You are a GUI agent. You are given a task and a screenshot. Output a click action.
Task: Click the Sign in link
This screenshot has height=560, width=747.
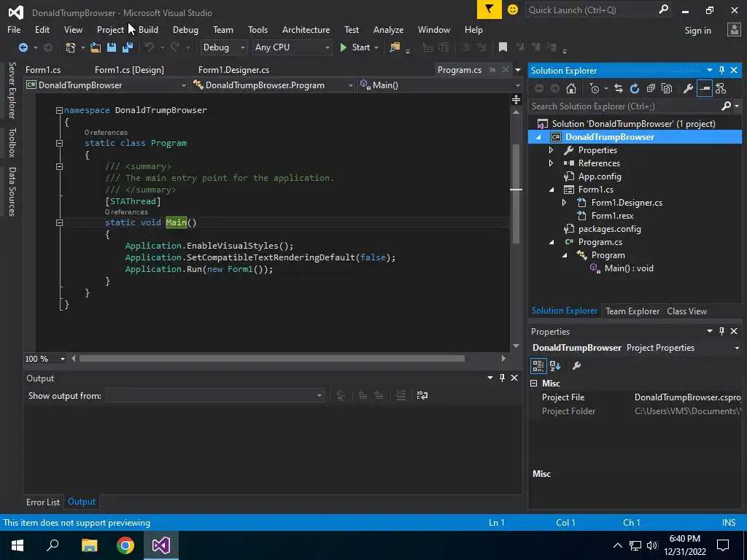point(697,31)
